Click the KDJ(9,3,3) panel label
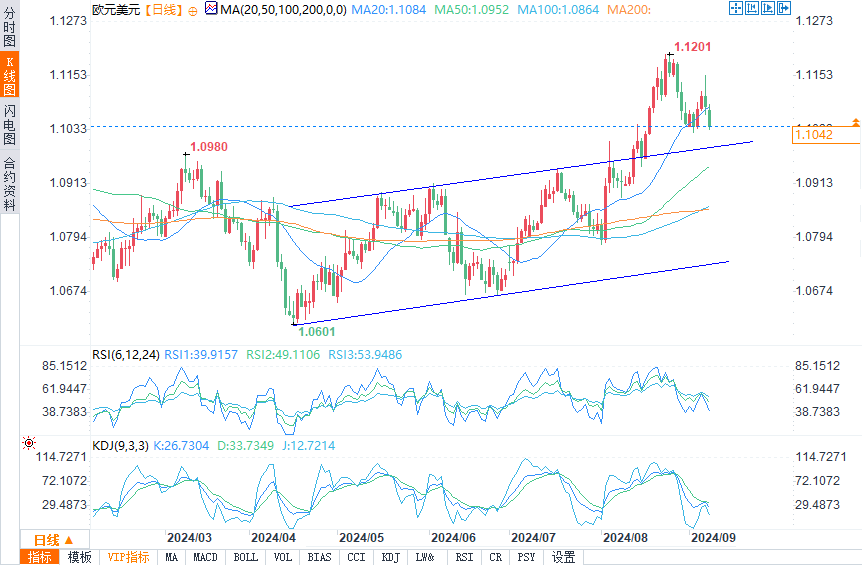 click(120, 445)
